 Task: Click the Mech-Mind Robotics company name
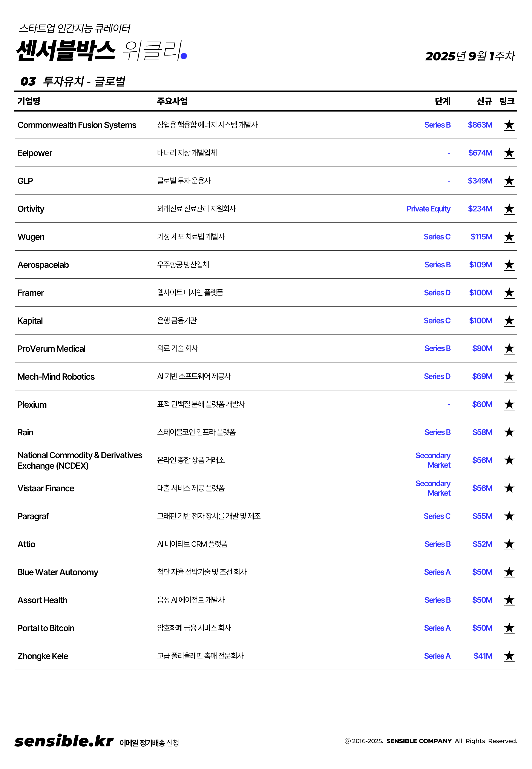pyautogui.click(x=56, y=377)
